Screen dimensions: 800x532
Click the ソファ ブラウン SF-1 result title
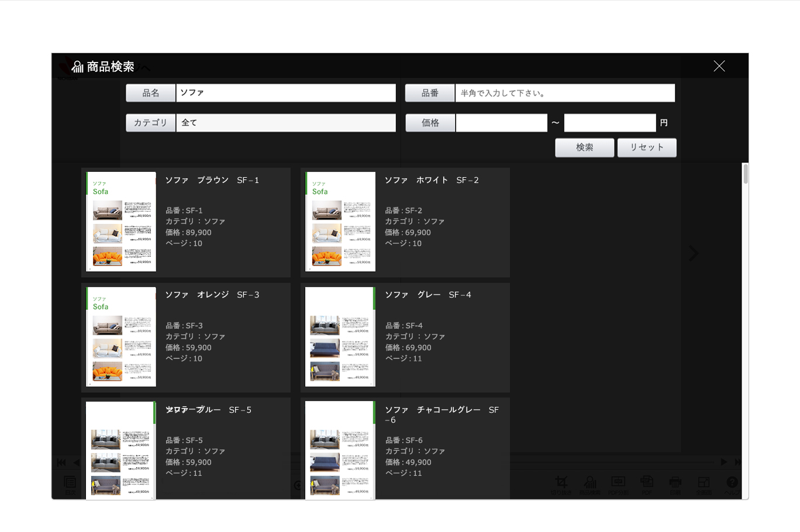coord(212,180)
